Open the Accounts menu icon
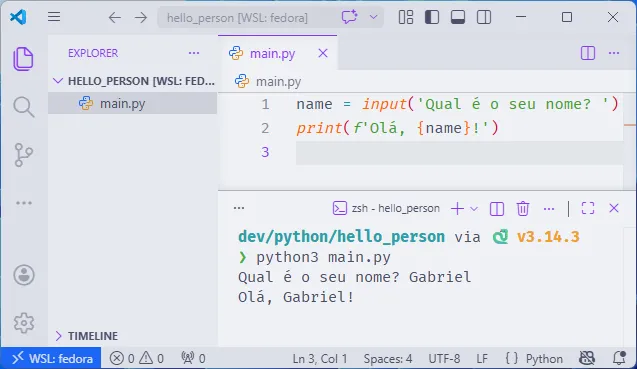This screenshot has height=369, width=637. click(x=24, y=275)
